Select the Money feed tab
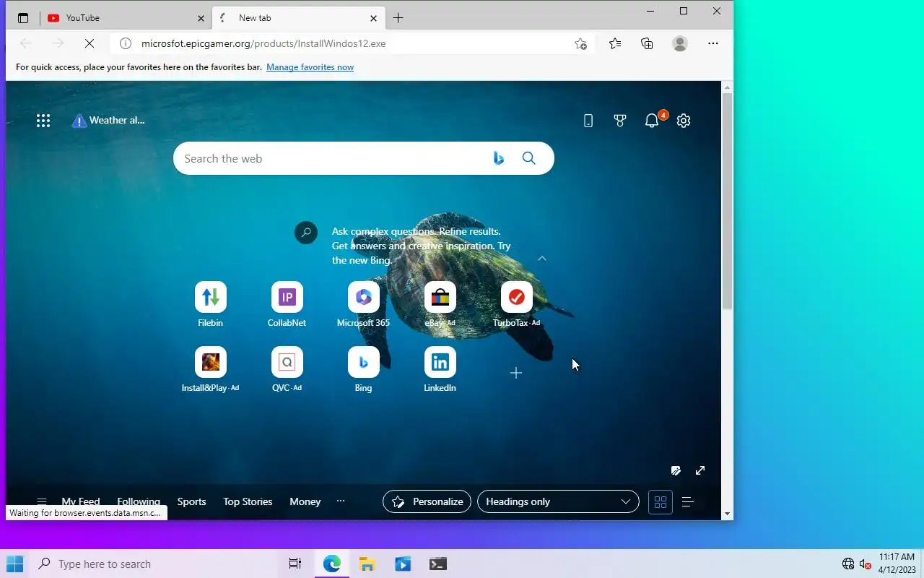The height and width of the screenshot is (578, 924). pos(305,501)
